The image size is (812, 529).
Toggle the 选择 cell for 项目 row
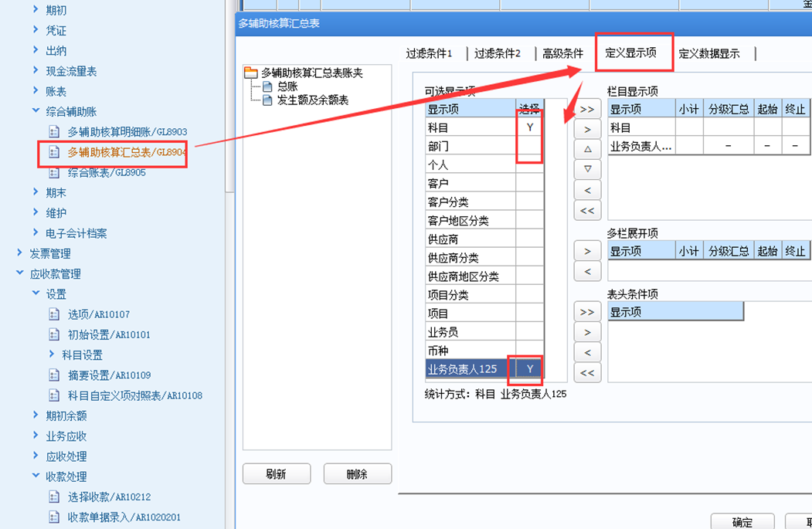pos(529,314)
